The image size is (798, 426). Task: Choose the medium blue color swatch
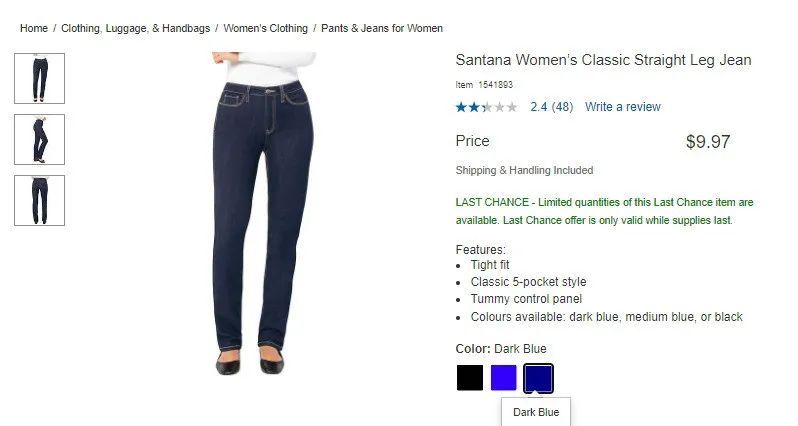coord(504,378)
